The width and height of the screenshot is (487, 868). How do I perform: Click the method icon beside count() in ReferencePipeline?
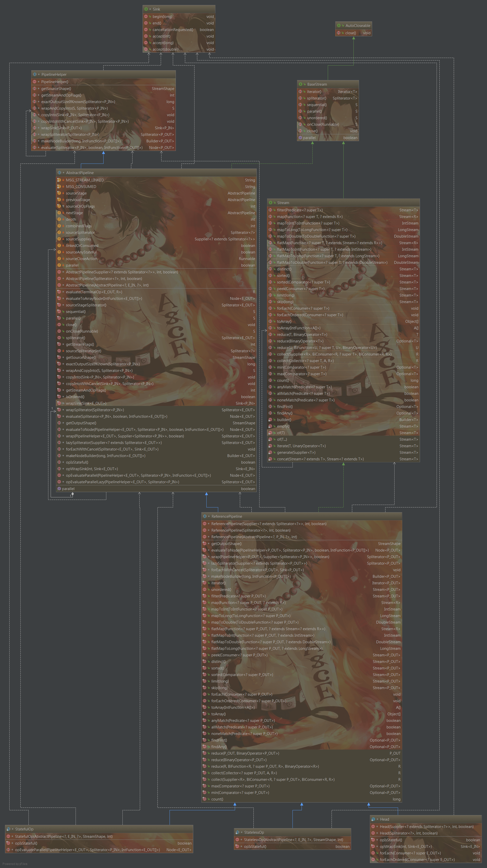click(x=205, y=799)
